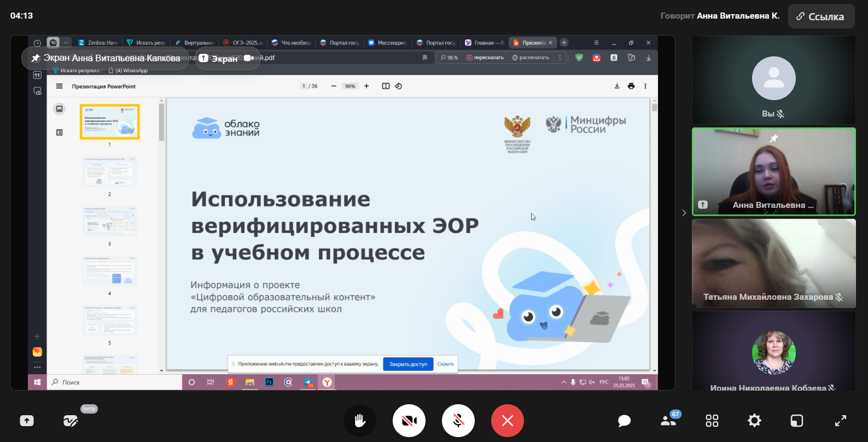The image size is (868, 442).
Task: Unmute the microphone
Action: (x=458, y=420)
